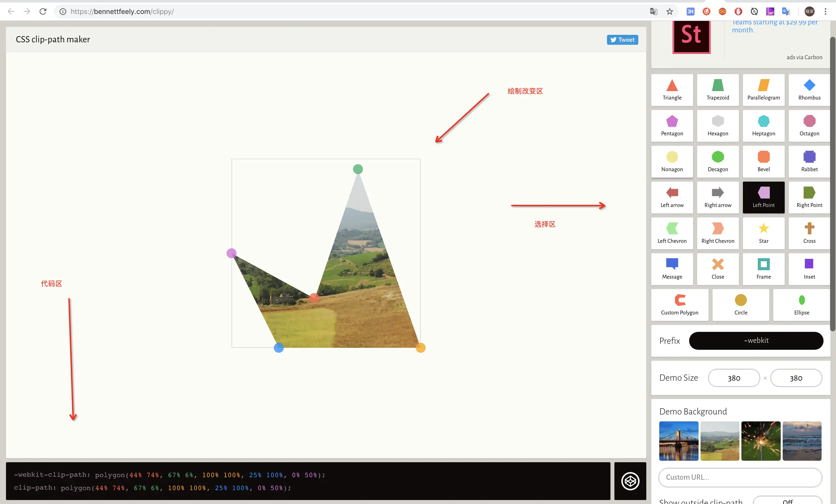The image size is (836, 504).
Task: Select the fireworks demo background thumbnail
Action: 761,440
